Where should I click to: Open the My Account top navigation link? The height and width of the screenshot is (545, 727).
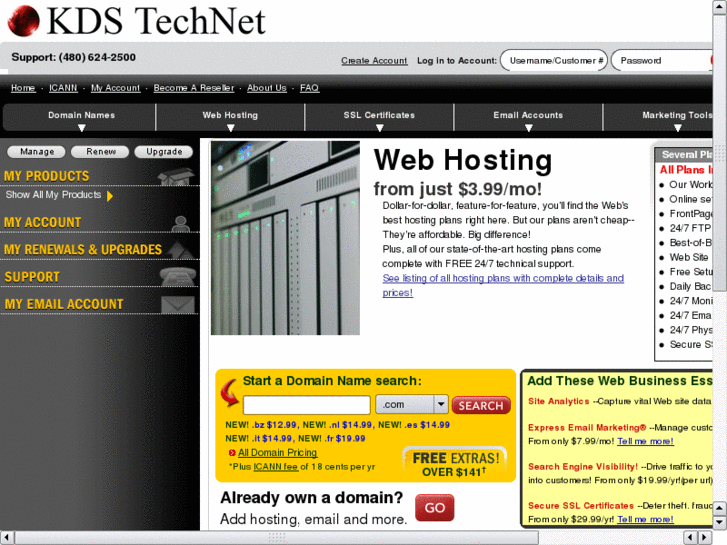click(115, 88)
